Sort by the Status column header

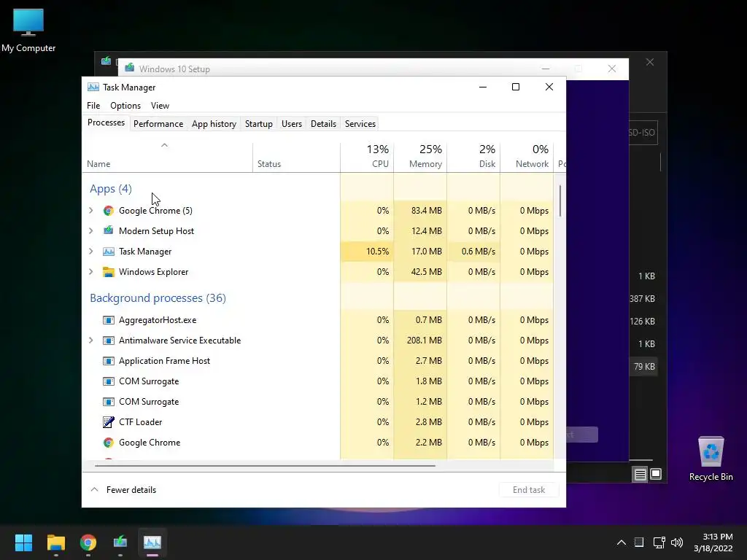pyautogui.click(x=296, y=157)
